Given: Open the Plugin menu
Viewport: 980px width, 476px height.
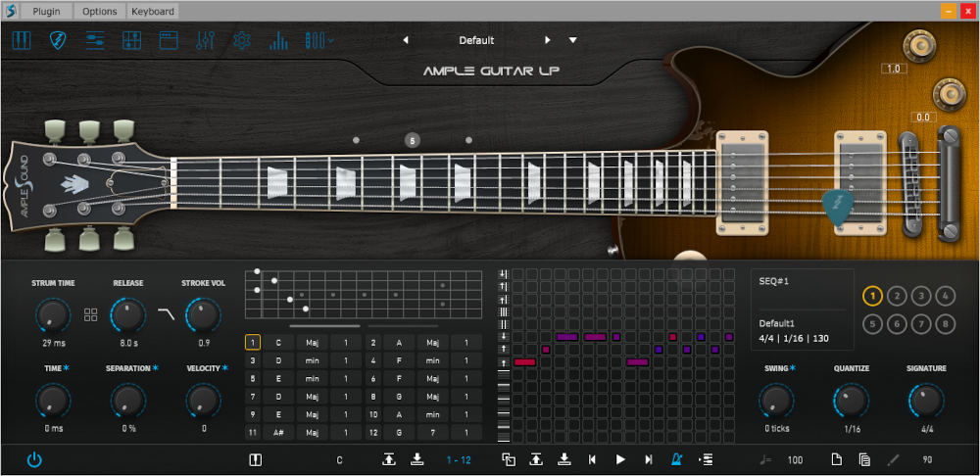Looking at the screenshot, I should [x=46, y=11].
